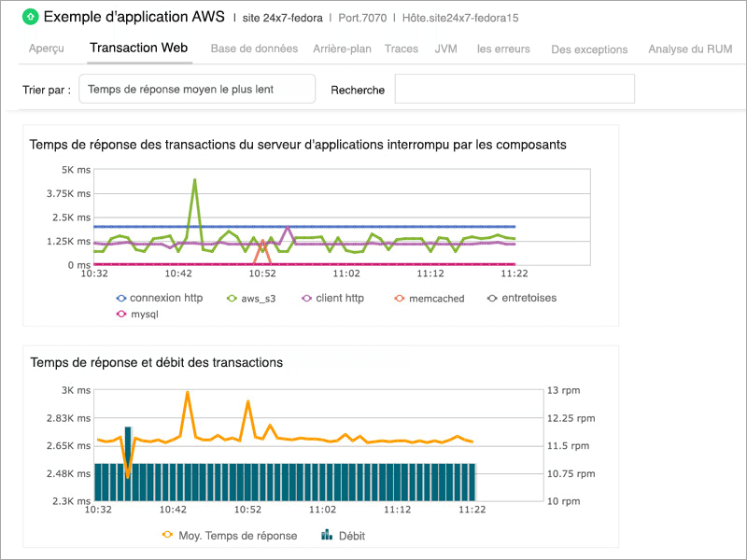
Task: Go to the JVM tab
Action: (445, 48)
